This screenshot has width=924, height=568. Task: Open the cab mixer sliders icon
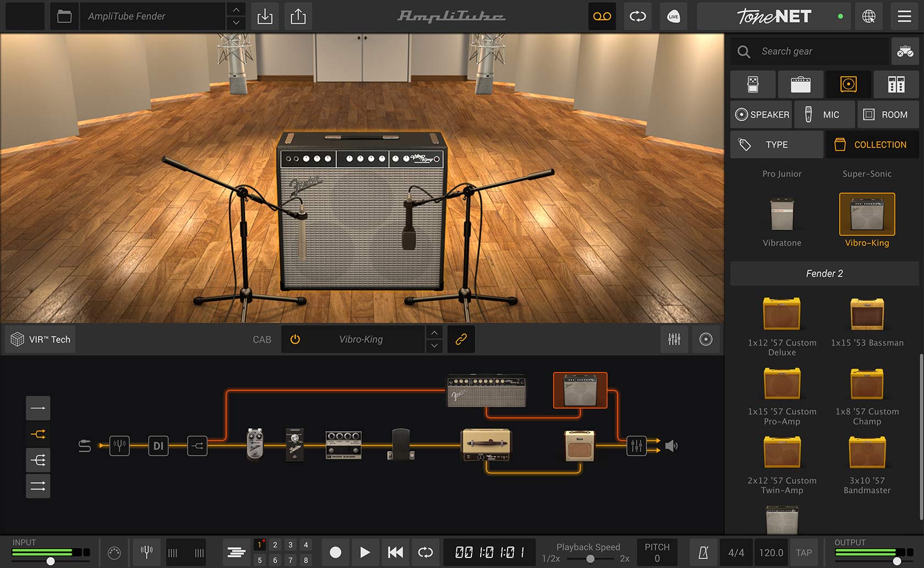click(674, 339)
